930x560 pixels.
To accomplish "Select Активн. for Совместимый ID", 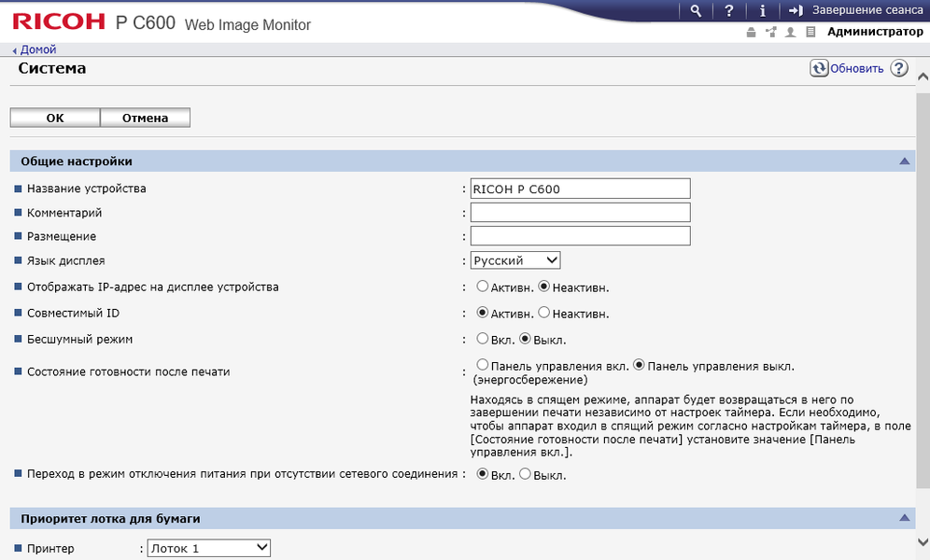I will point(482,313).
